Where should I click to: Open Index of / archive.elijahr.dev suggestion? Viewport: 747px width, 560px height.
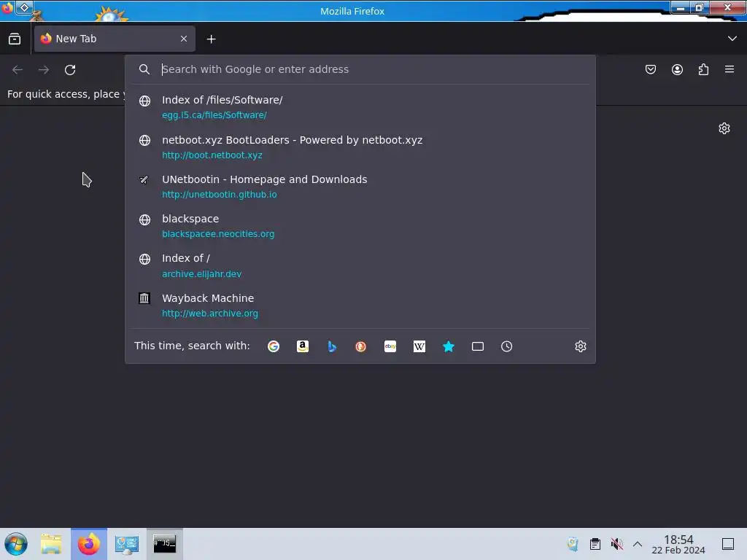click(x=360, y=265)
